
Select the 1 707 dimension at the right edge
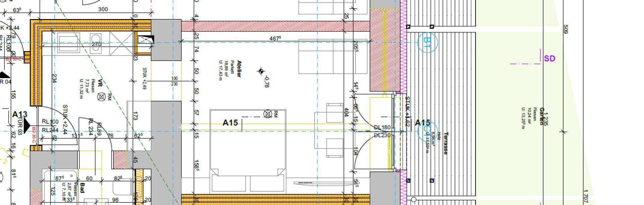pos(585,196)
